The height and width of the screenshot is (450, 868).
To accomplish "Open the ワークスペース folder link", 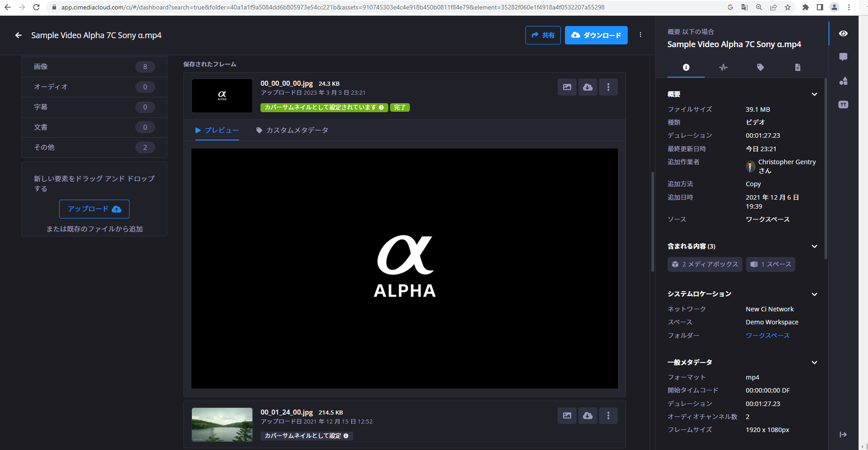I will tap(768, 336).
